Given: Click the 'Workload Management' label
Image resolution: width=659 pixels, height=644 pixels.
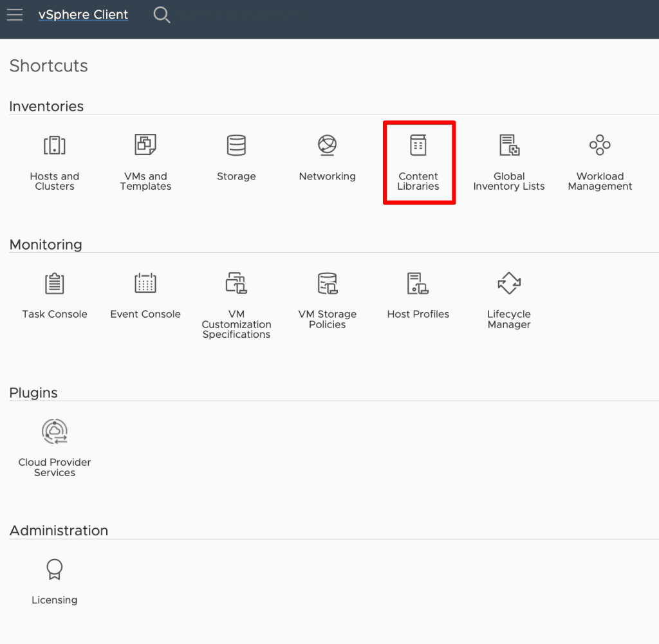Looking at the screenshot, I should (x=600, y=181).
